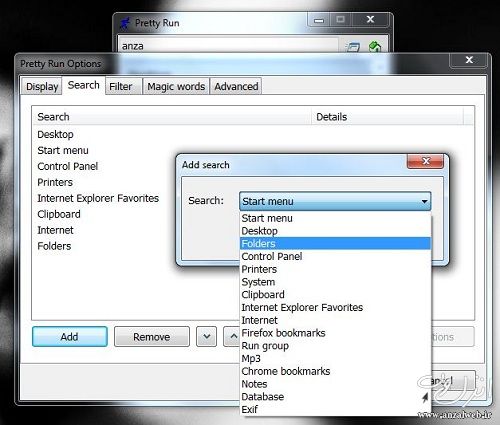Open the Display tab

point(42,86)
